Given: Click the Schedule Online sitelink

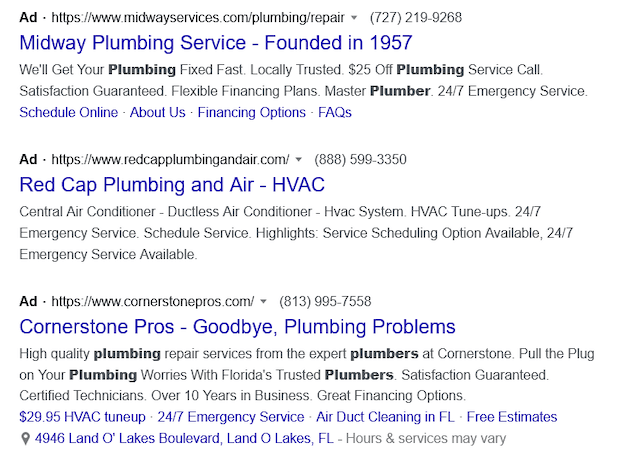Looking at the screenshot, I should 68,112.
